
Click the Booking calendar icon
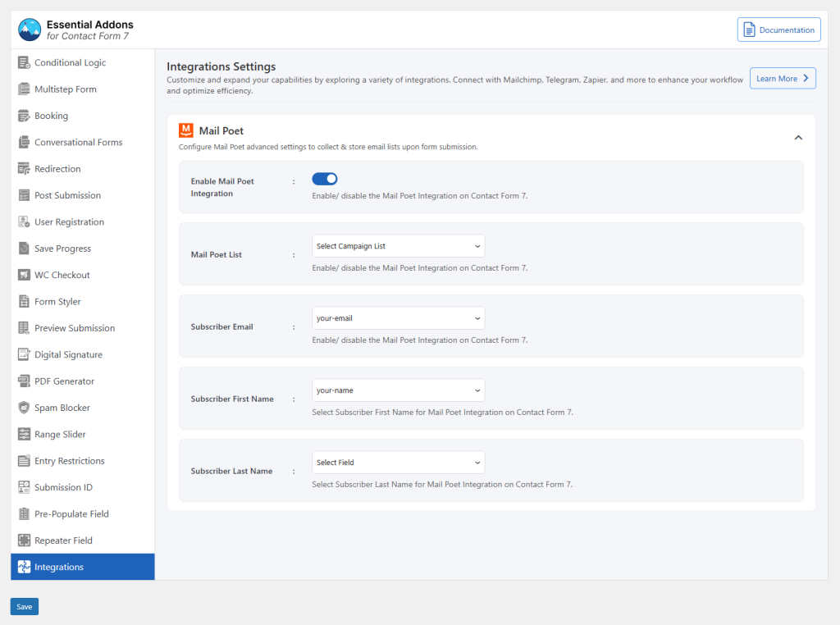[x=24, y=116]
